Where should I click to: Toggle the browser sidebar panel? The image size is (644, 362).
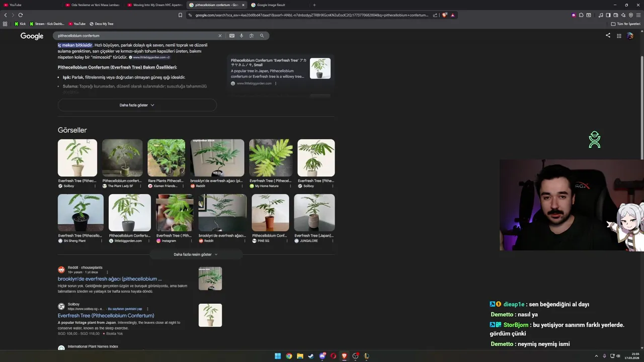tap(608, 15)
